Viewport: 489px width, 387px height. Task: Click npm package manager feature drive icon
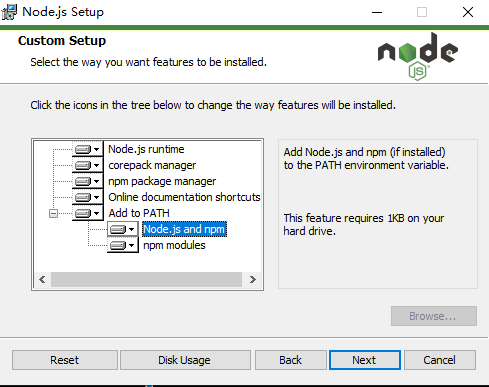tap(88, 181)
